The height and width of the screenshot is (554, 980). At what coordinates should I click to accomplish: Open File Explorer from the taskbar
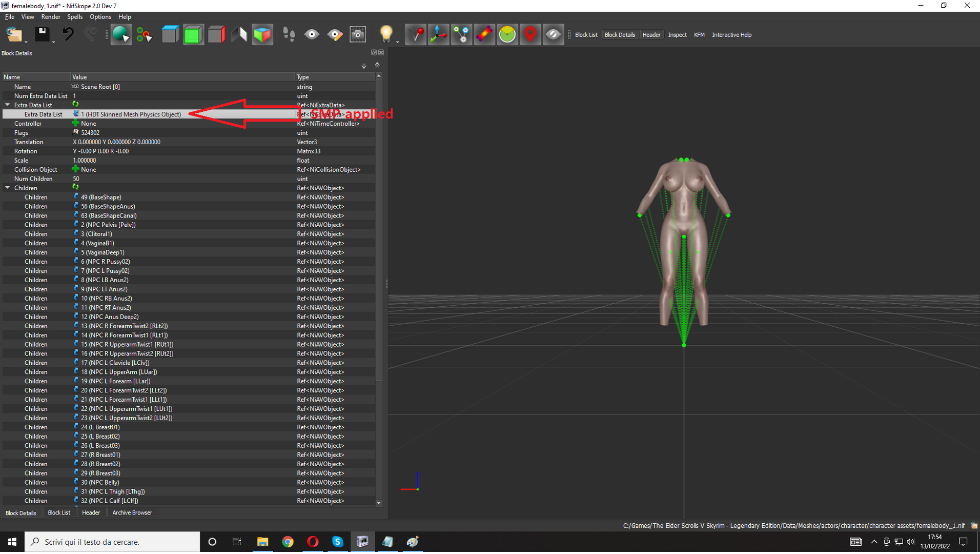tap(262, 542)
